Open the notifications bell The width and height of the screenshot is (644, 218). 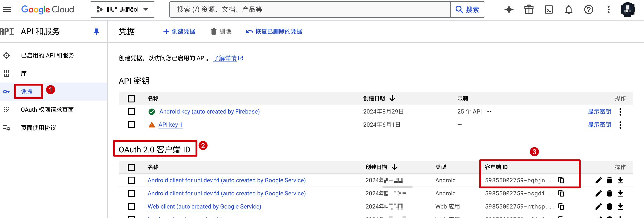tap(569, 9)
